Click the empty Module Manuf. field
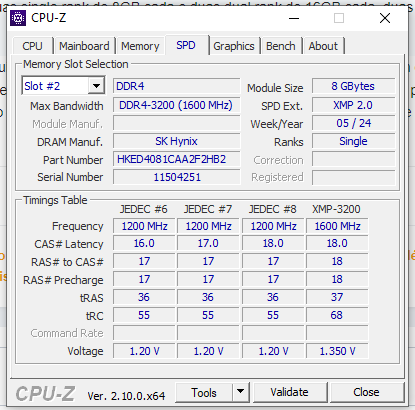 (176, 123)
